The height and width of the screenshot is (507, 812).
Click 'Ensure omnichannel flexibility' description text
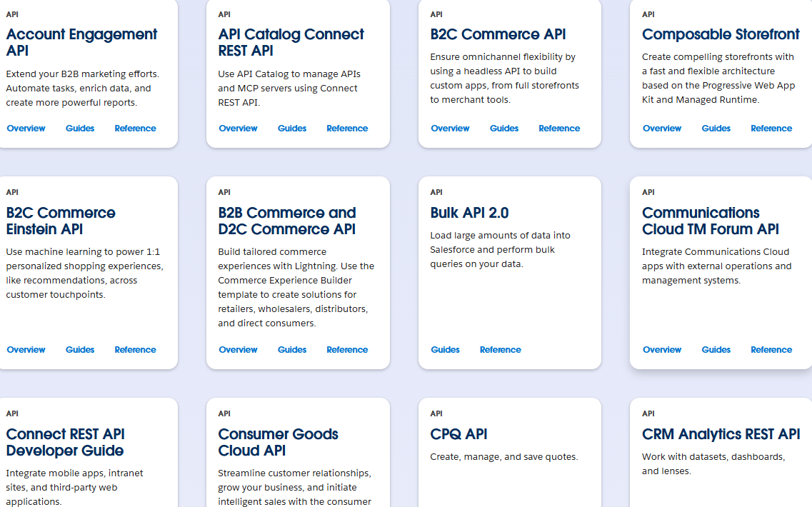click(x=504, y=79)
